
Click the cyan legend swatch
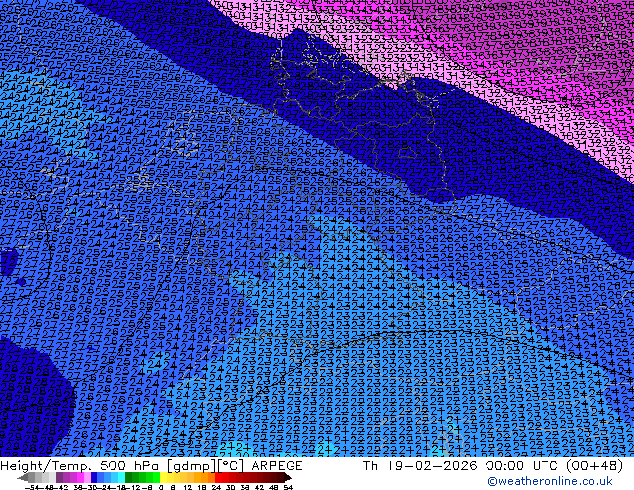pyautogui.click(x=121, y=478)
